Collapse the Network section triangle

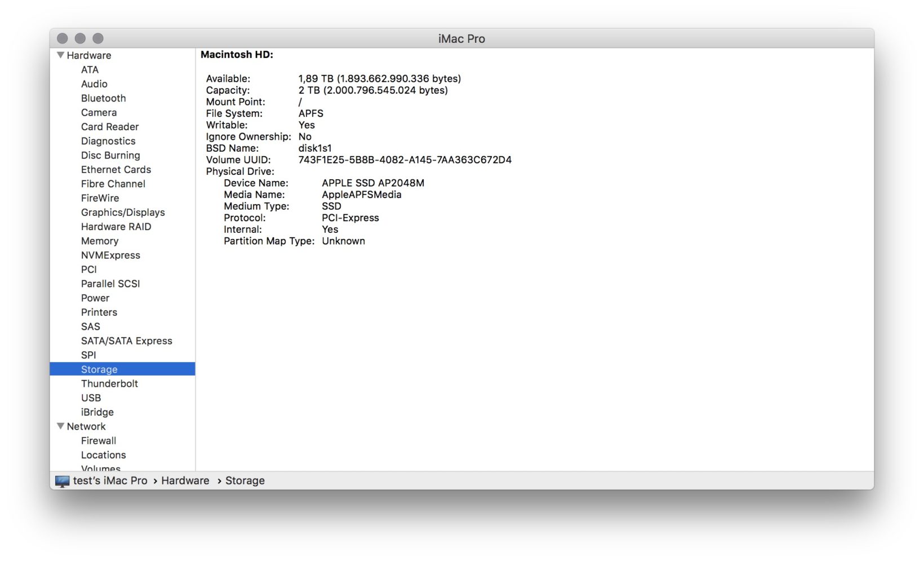coord(60,426)
